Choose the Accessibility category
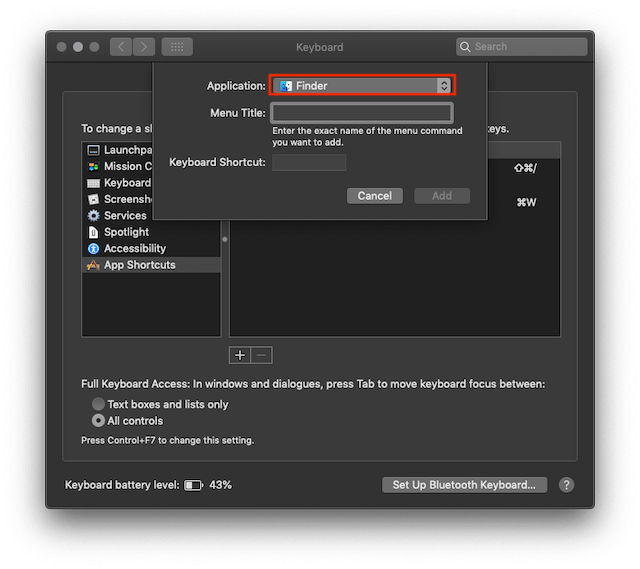This screenshot has width=640, height=569. tap(151, 248)
